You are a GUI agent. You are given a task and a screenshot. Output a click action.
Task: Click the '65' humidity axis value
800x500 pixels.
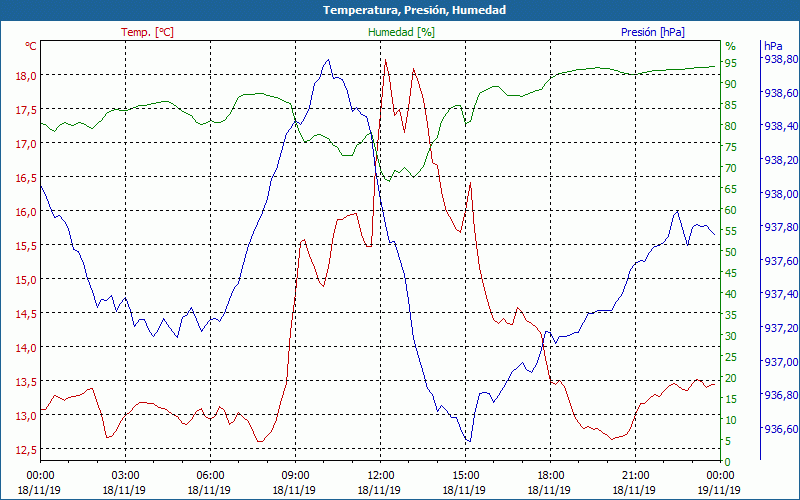pyautogui.click(x=731, y=189)
